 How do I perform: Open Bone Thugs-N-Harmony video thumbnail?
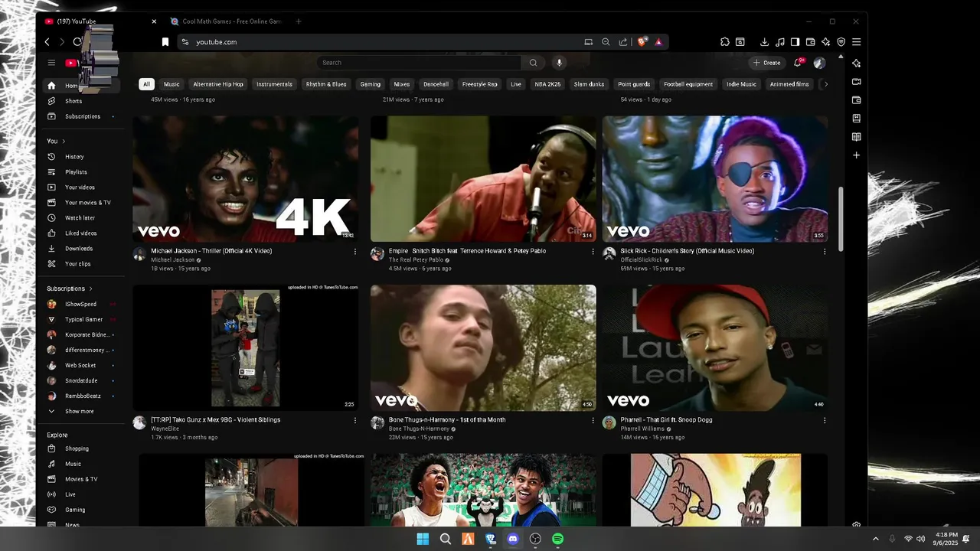pyautogui.click(x=483, y=348)
